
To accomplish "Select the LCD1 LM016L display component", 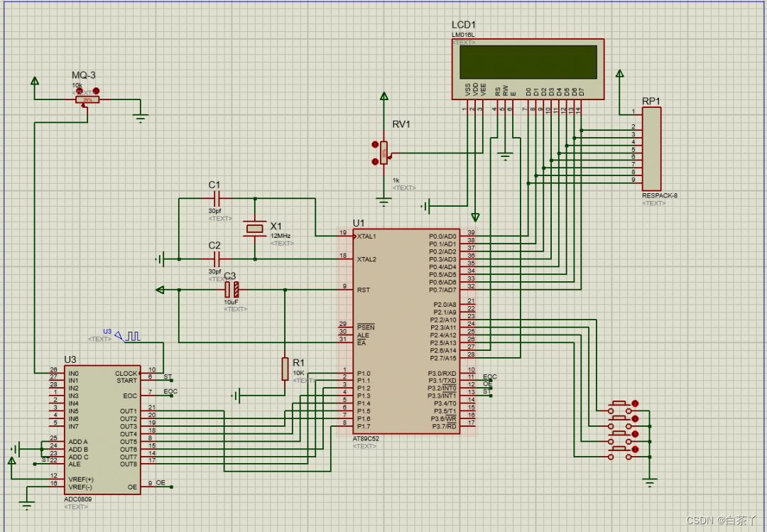I will 528,69.
